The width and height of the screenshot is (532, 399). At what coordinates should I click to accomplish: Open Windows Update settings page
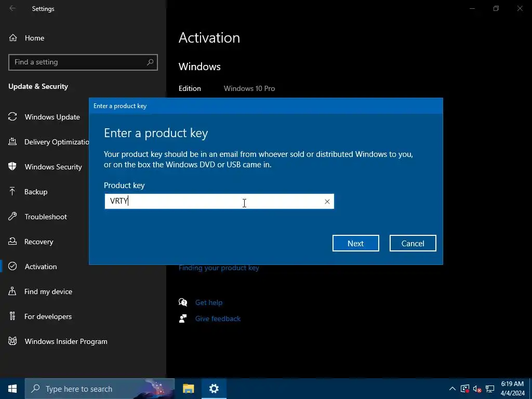pyautogui.click(x=52, y=117)
